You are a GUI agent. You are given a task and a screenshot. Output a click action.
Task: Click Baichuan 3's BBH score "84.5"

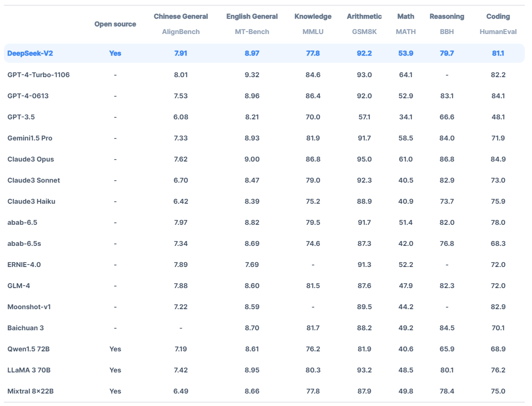tap(446, 327)
